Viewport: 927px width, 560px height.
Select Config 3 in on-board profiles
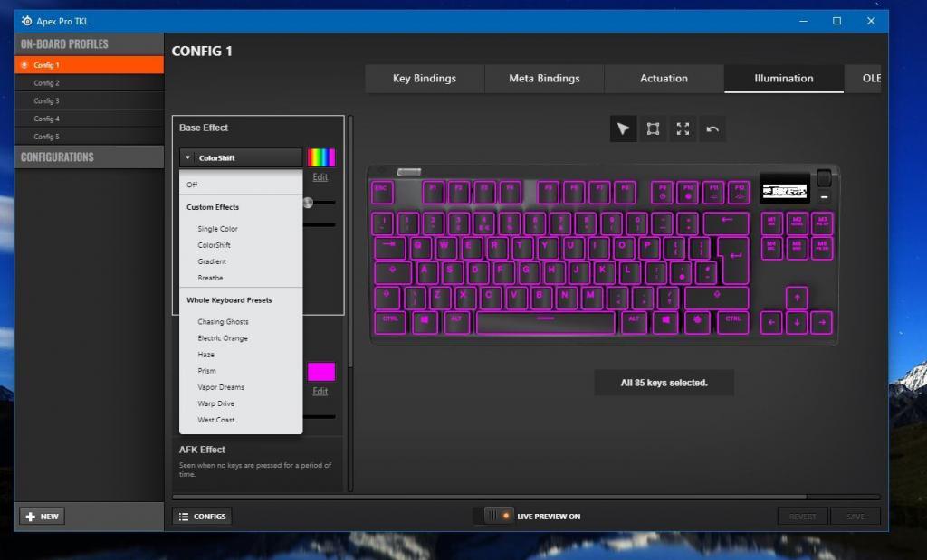pyautogui.click(x=47, y=101)
